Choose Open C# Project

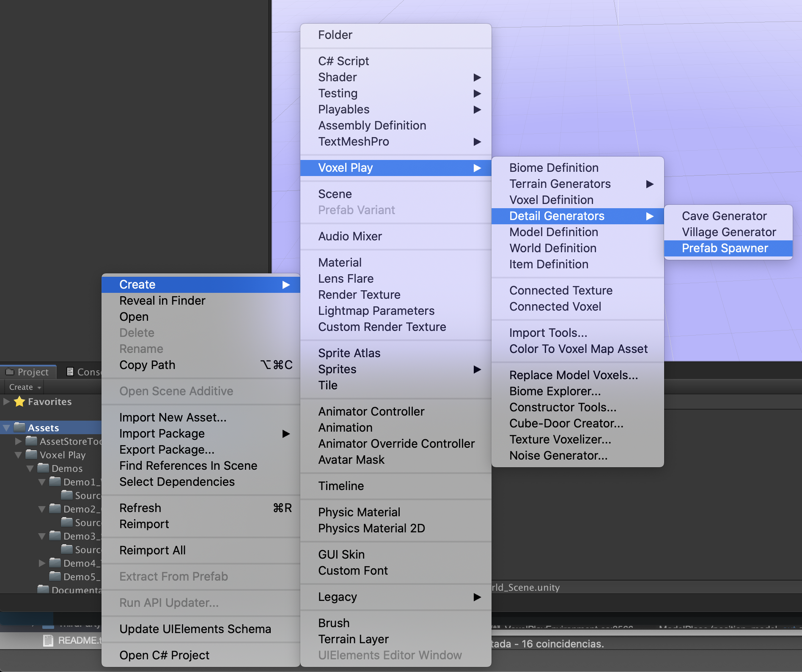pos(201,655)
